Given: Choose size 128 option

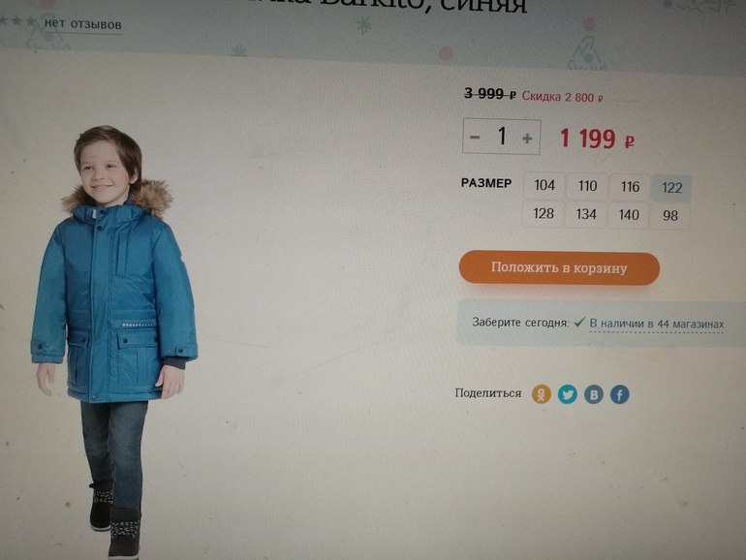Looking at the screenshot, I should pyautogui.click(x=544, y=213).
